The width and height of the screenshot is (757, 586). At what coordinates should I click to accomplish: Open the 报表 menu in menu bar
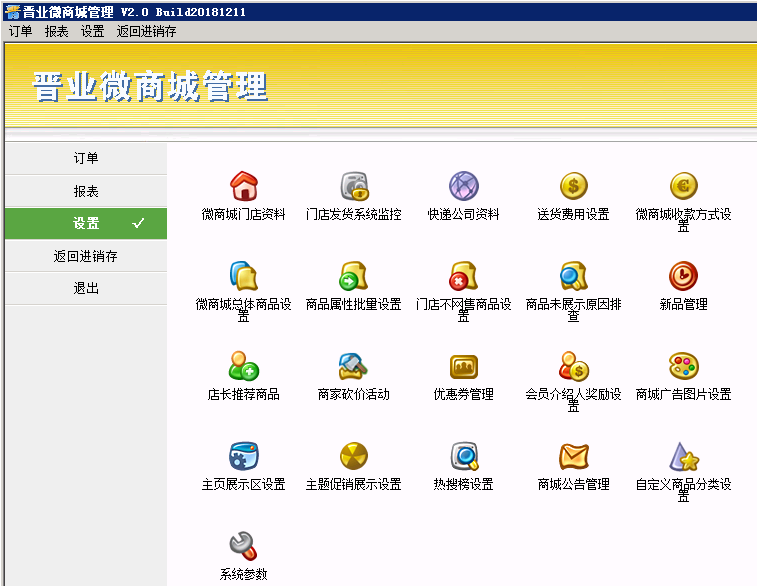click(x=57, y=31)
